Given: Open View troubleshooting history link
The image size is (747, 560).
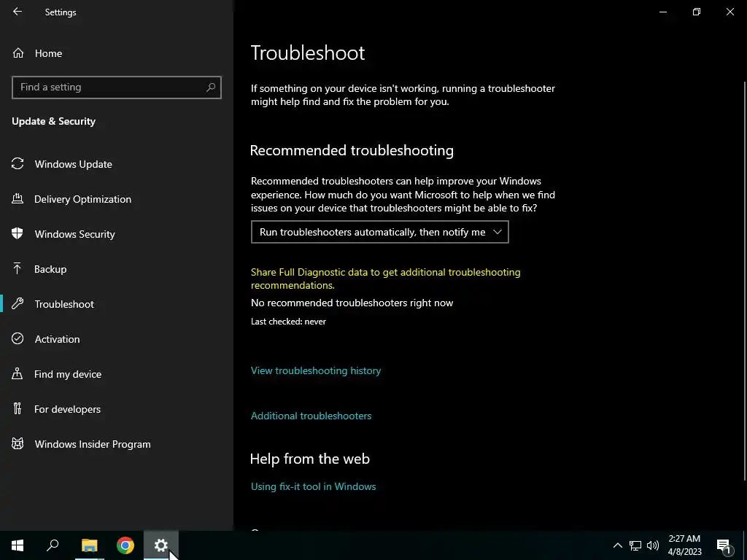Looking at the screenshot, I should pyautogui.click(x=316, y=370).
